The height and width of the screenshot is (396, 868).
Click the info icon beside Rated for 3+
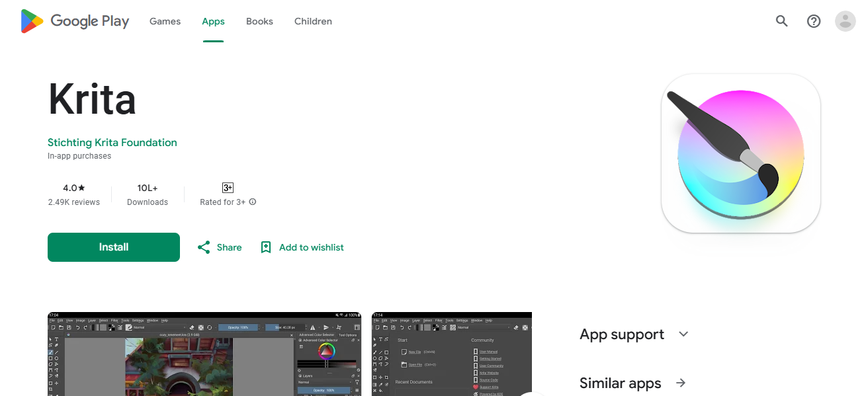pos(253,202)
